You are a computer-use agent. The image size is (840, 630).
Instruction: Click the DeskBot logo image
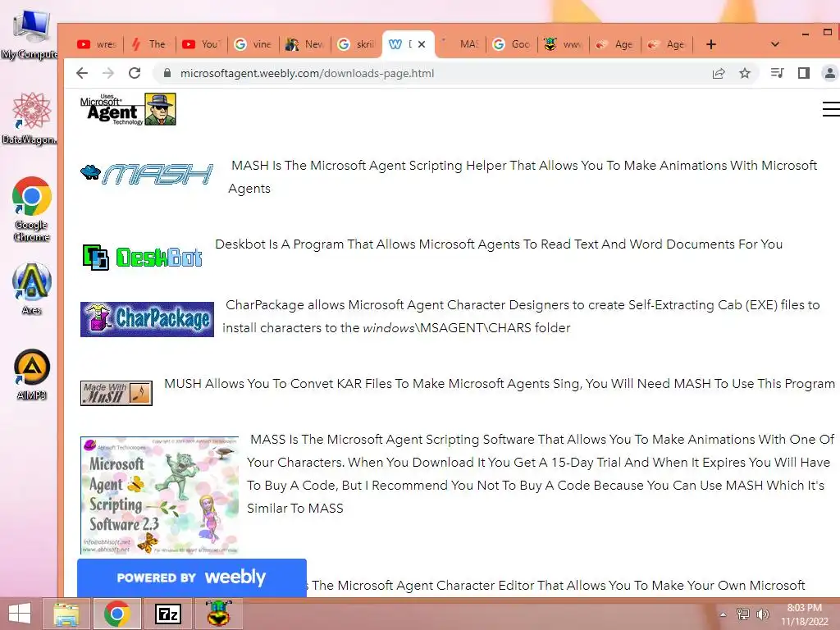coord(142,257)
